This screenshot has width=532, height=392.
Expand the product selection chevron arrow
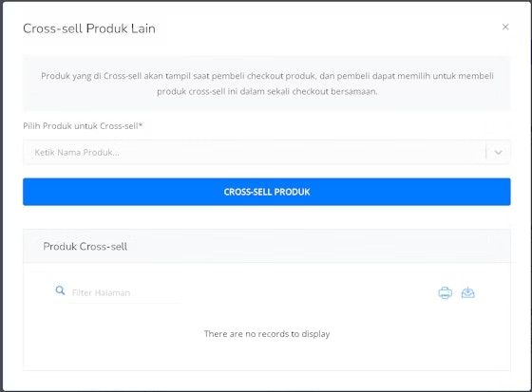click(x=498, y=152)
